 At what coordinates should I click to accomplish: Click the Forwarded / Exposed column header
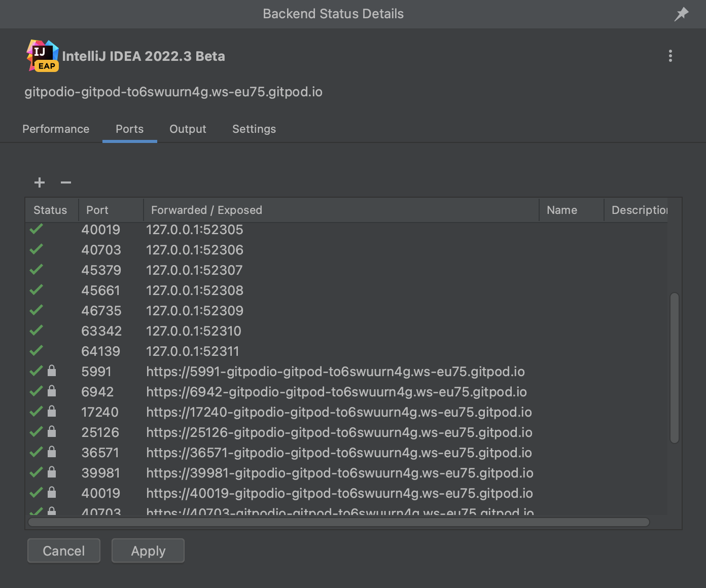341,210
